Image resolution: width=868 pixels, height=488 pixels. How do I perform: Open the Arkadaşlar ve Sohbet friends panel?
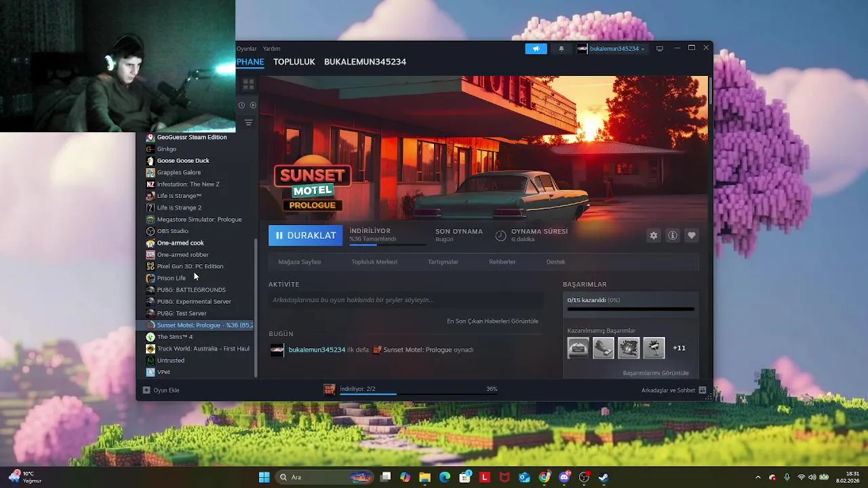pos(673,390)
